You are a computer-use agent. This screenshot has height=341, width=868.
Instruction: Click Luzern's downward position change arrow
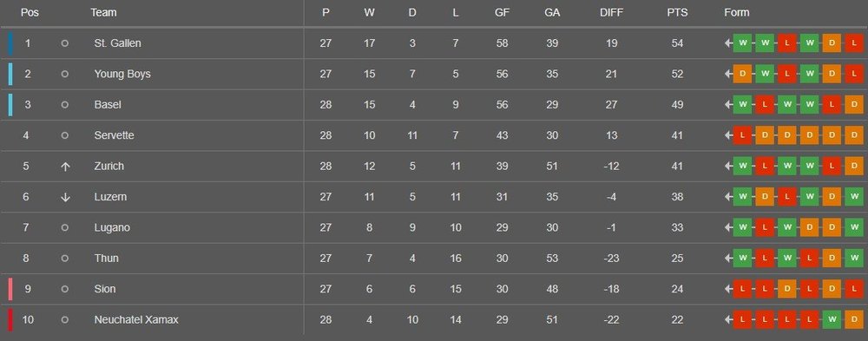click(x=65, y=197)
